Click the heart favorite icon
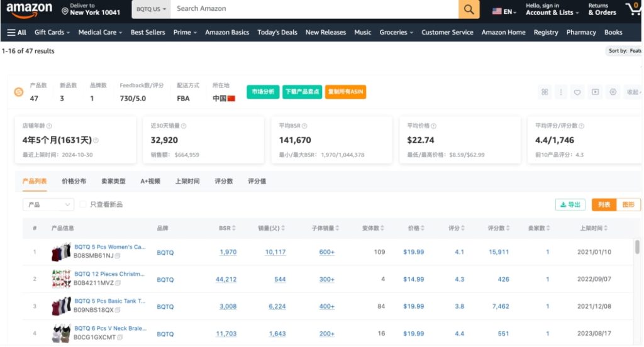Screen dimensions: 644x347 click(x=577, y=92)
